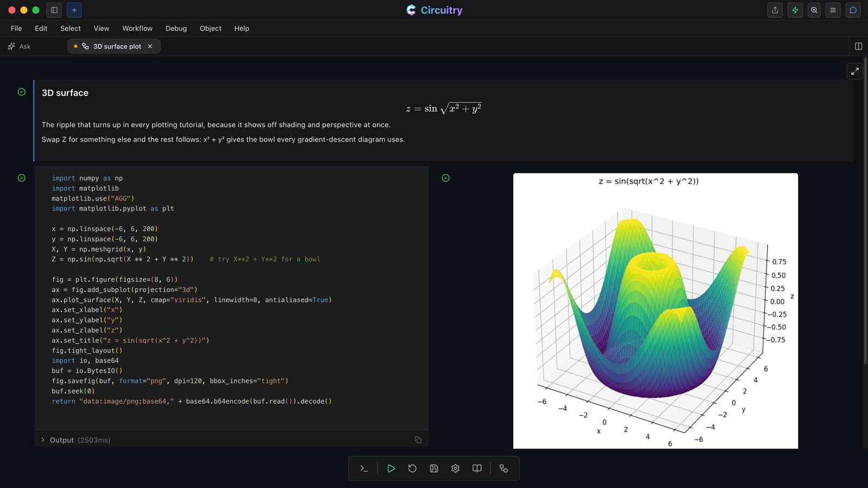Click the 'import numpy as np' code line
868x488 pixels.
pos(87,178)
